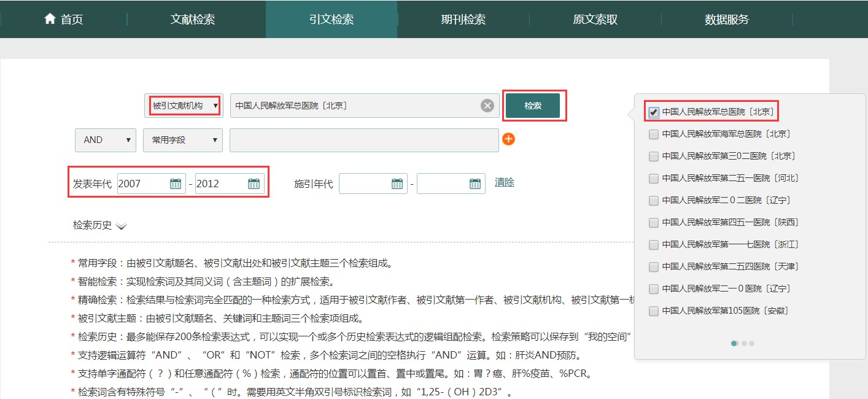The width and height of the screenshot is (868, 399).
Task: Select 中国人民解放军第105医院〔安徽〕 checkbox
Action: point(654,311)
